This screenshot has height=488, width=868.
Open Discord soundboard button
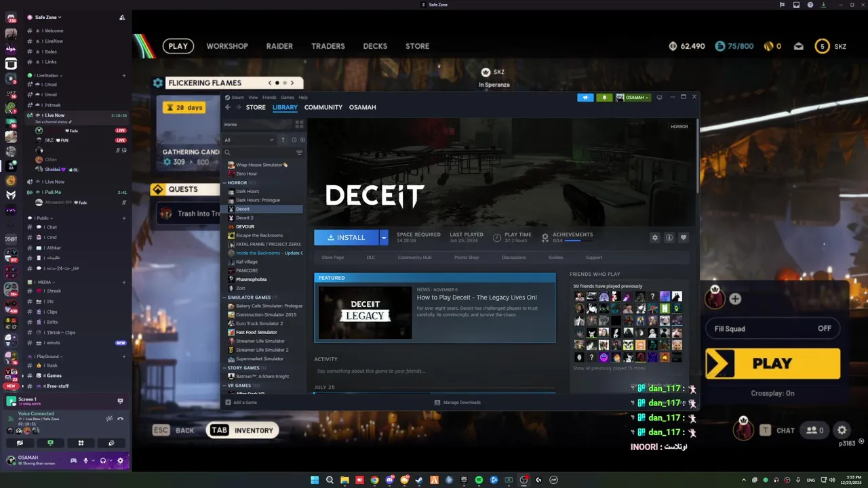tap(111, 443)
